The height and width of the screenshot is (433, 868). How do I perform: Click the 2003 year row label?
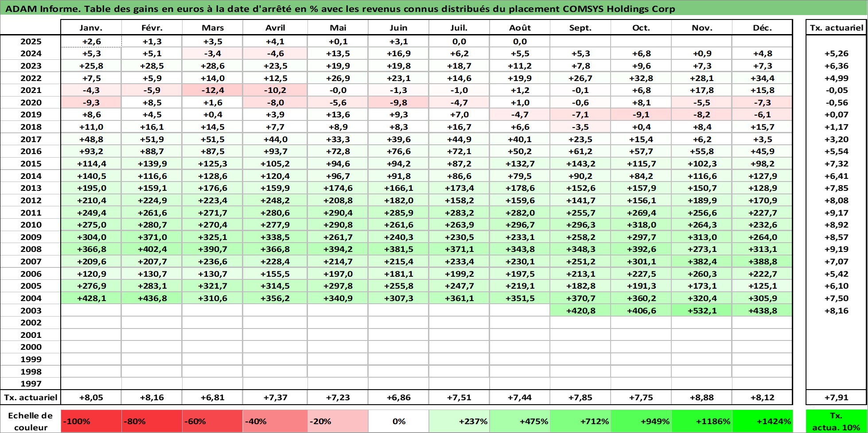(31, 310)
